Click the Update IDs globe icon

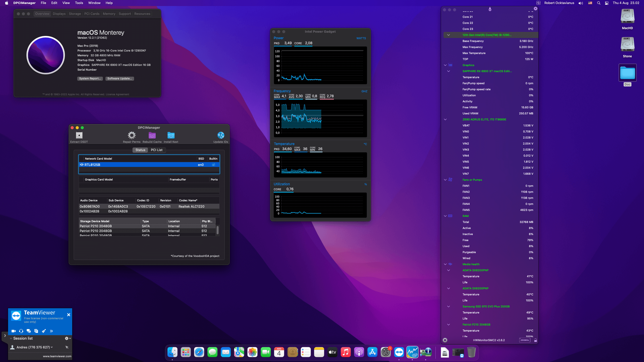tap(221, 135)
